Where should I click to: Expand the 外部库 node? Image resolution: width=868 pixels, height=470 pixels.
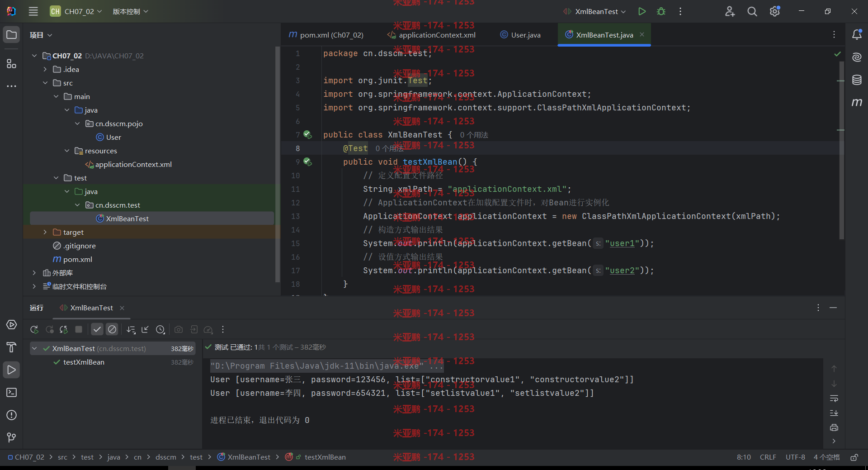click(x=34, y=273)
